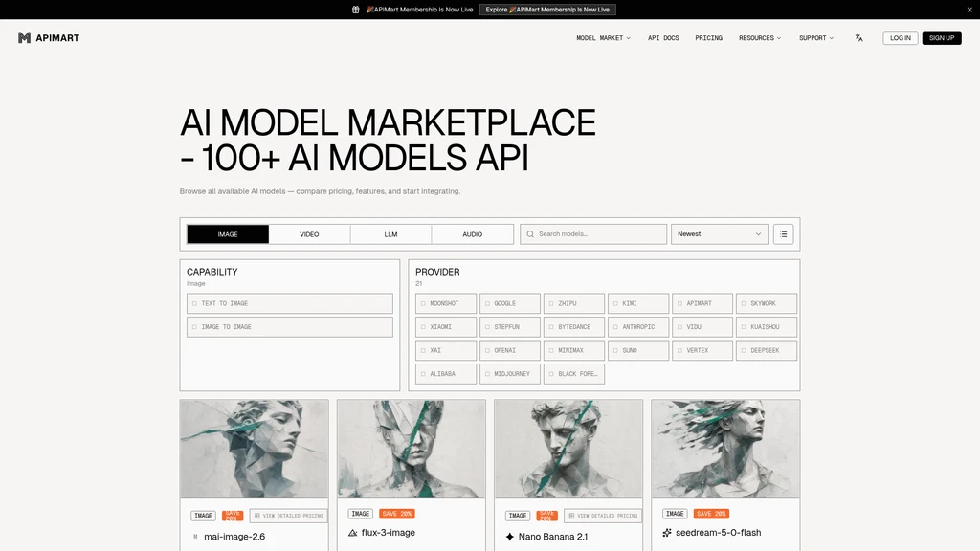View detailed pricing for Nano Banana 2.1
This screenshot has height=551, width=980.
tap(603, 516)
